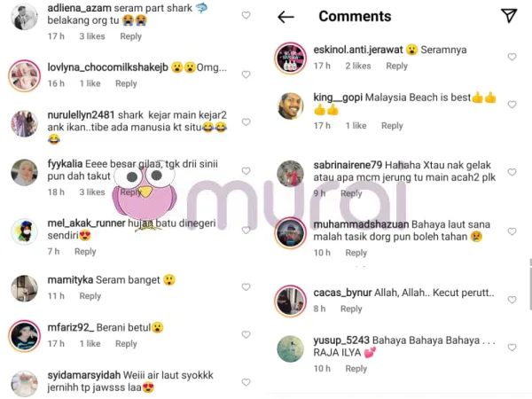The image size is (532, 399).
Task: Heart cacas_bynur's Kecut perutt comment
Action: click(512, 300)
